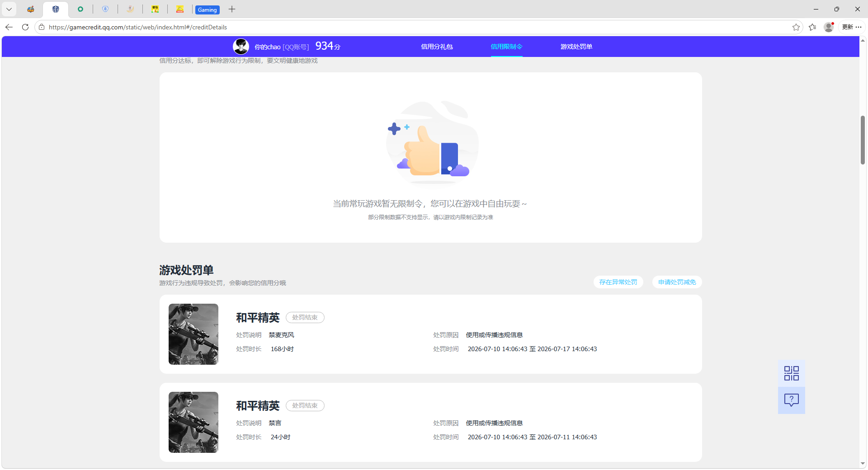Open the browser favorites list icon
Image resolution: width=868 pixels, height=470 pixels.
point(812,27)
